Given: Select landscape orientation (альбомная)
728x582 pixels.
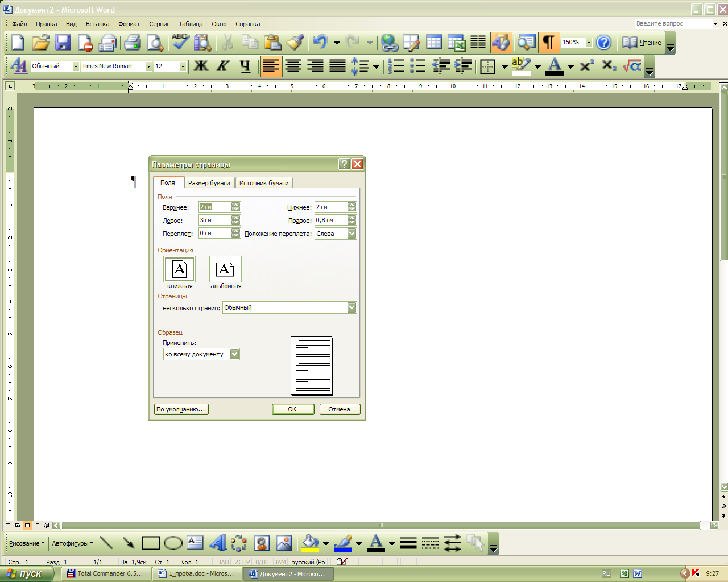Looking at the screenshot, I should click(225, 269).
